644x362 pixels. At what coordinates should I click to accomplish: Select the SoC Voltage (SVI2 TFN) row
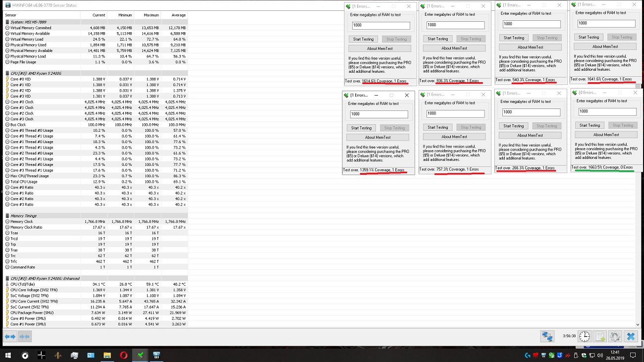pyautogui.click(x=96, y=296)
